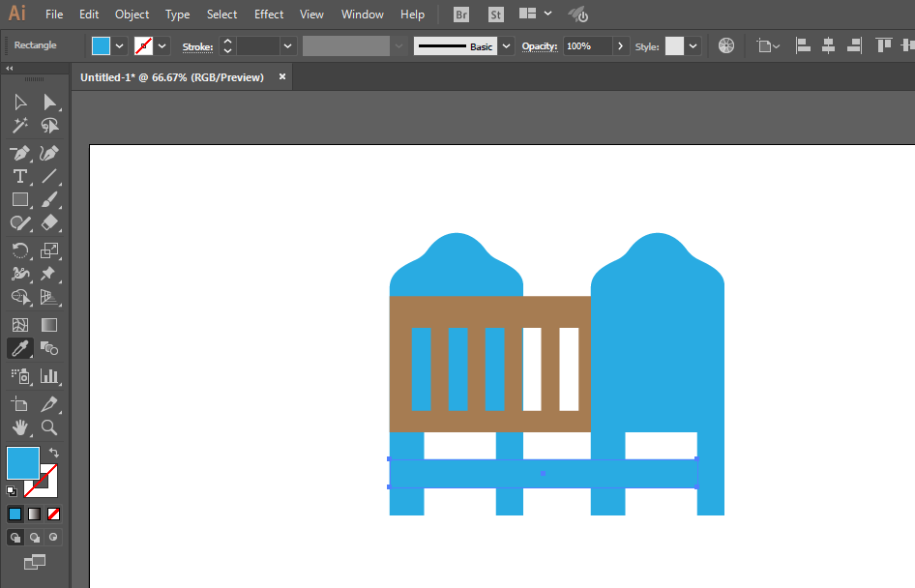The height and width of the screenshot is (588, 915).
Task: Select the Puppet Warp pin tool
Action: click(x=49, y=274)
